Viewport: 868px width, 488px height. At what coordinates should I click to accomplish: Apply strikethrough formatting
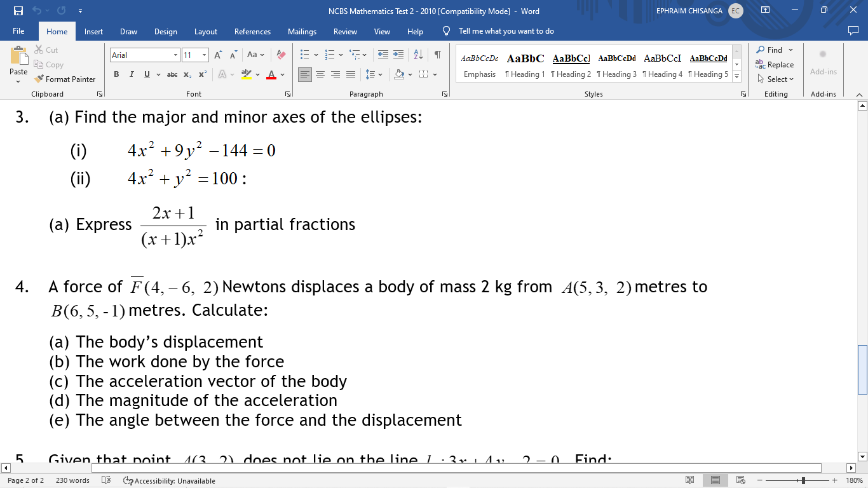coord(172,74)
